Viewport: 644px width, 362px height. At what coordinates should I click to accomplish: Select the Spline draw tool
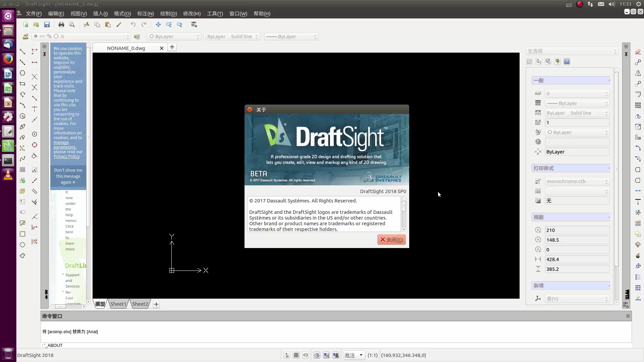tap(22, 159)
